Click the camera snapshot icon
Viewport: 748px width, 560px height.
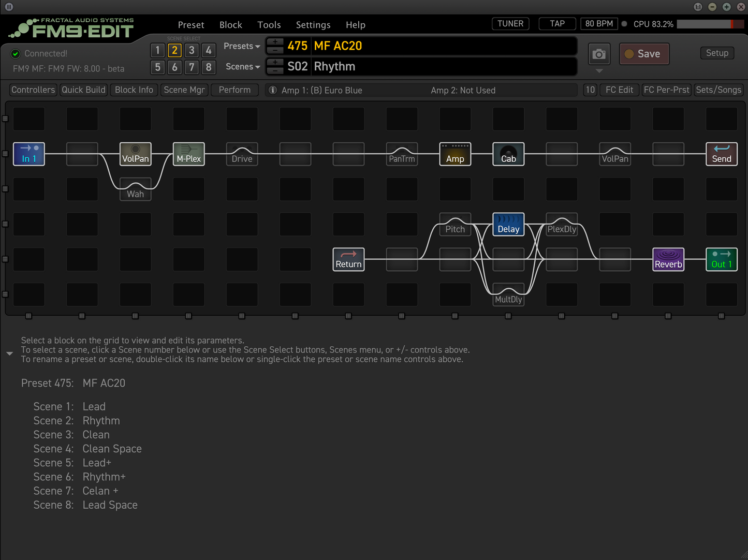coord(599,54)
